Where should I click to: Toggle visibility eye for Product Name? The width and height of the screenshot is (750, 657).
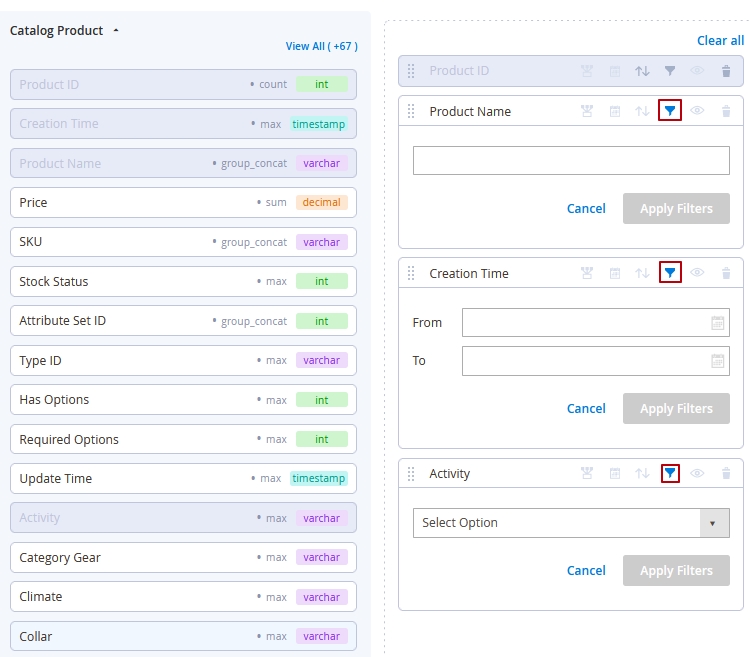coord(698,111)
